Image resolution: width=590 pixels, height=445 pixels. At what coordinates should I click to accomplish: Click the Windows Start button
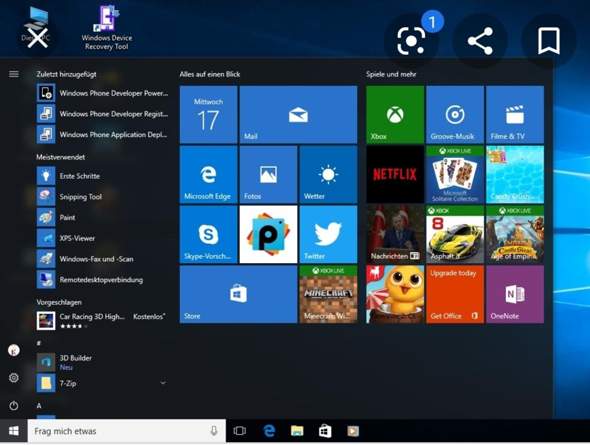click(14, 431)
